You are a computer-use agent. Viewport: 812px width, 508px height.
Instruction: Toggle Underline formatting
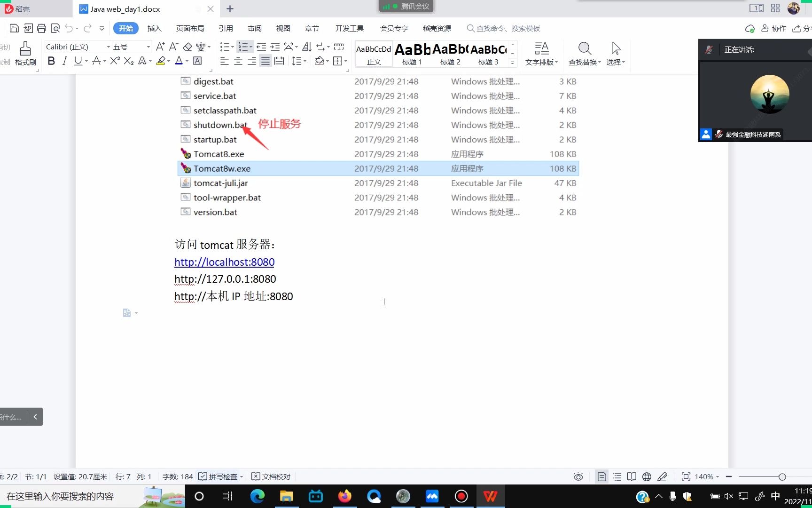click(x=78, y=61)
